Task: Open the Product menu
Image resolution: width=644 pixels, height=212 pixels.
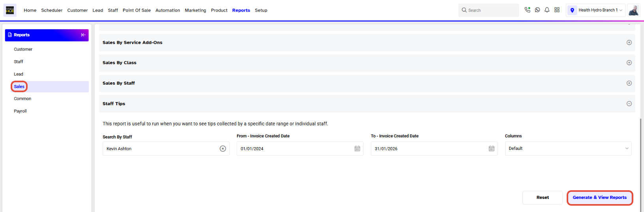Action: click(219, 10)
